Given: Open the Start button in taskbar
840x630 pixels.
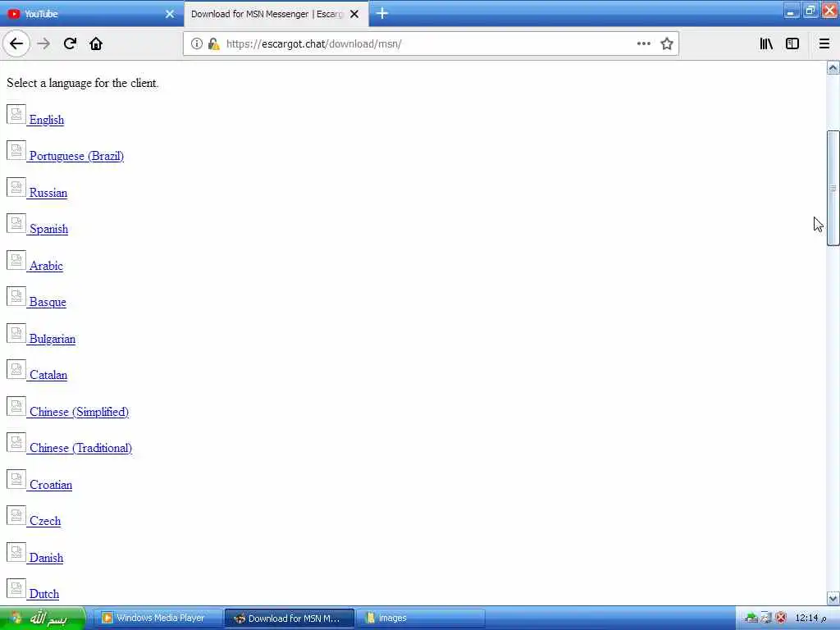Looking at the screenshot, I should point(43,619).
